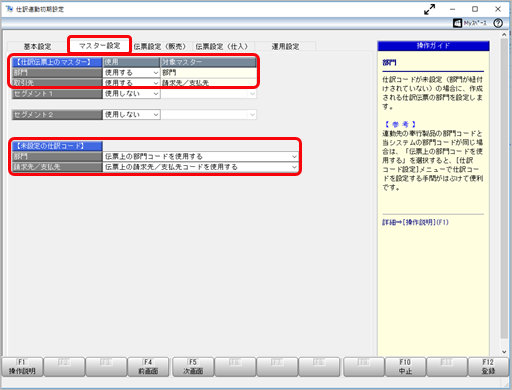
Task: Click the 取引先 row label
Action: pyautogui.click(x=57, y=83)
